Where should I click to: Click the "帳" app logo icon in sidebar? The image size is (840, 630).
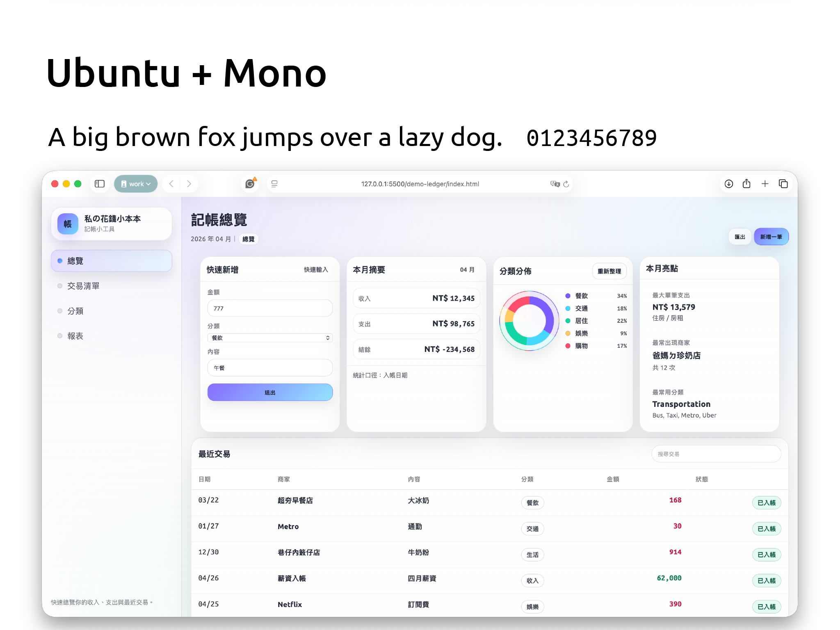[x=67, y=224]
